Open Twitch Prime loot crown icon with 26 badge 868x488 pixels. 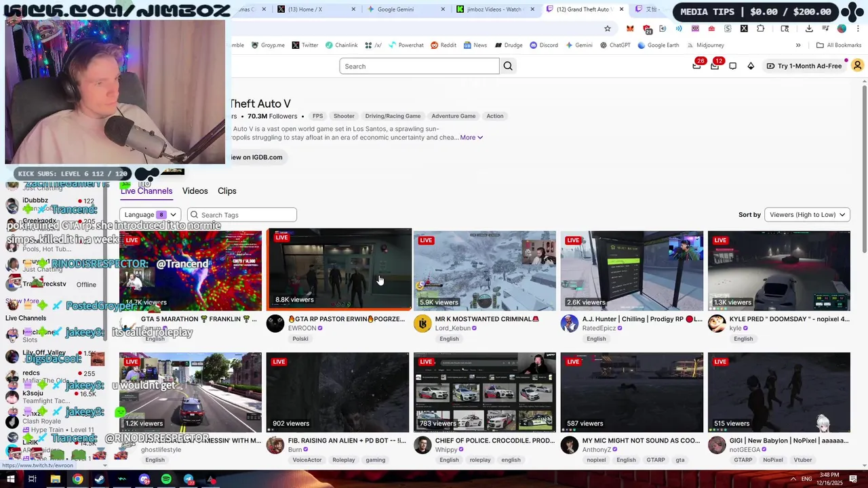(x=696, y=66)
